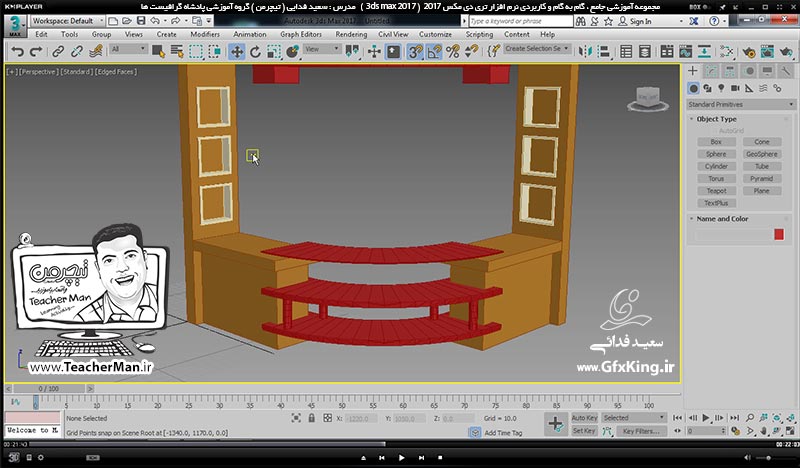800x468 pixels.
Task: Open the Scripting menu
Action: tap(479, 34)
